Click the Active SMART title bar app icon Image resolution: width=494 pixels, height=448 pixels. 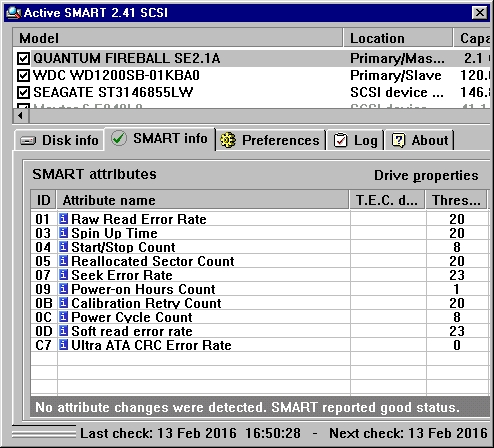click(x=14, y=13)
